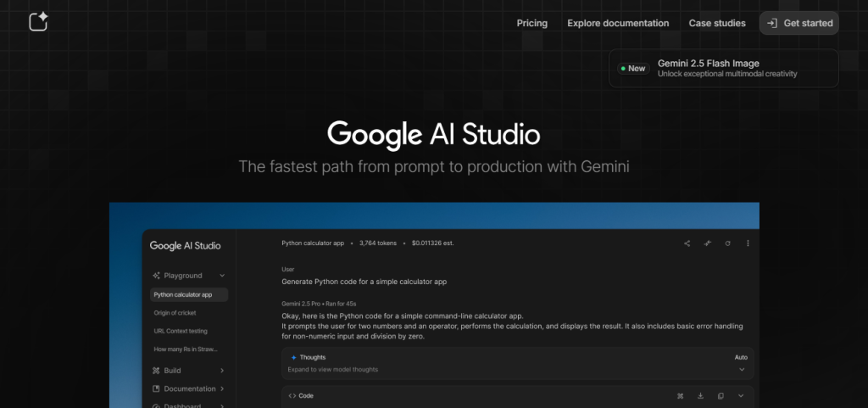Image resolution: width=868 pixels, height=408 pixels.
Task: Click the Playground sidebar label
Action: [x=183, y=276]
